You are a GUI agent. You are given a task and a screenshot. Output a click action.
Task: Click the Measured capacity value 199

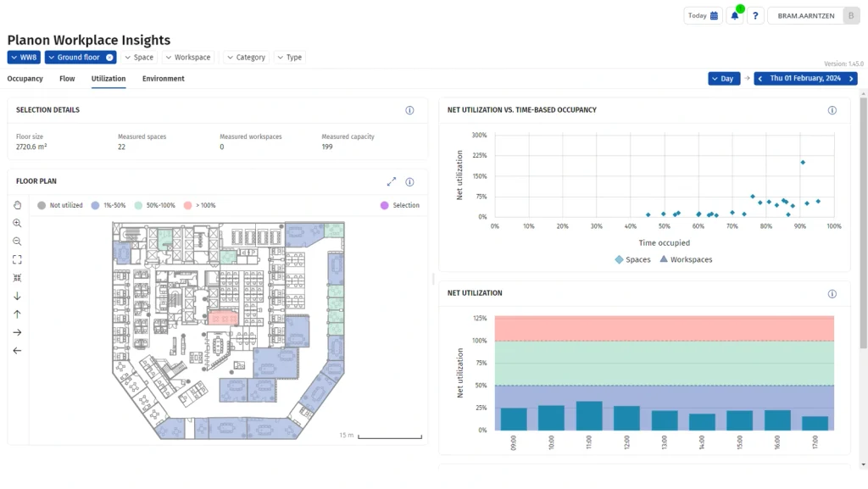coord(327,147)
